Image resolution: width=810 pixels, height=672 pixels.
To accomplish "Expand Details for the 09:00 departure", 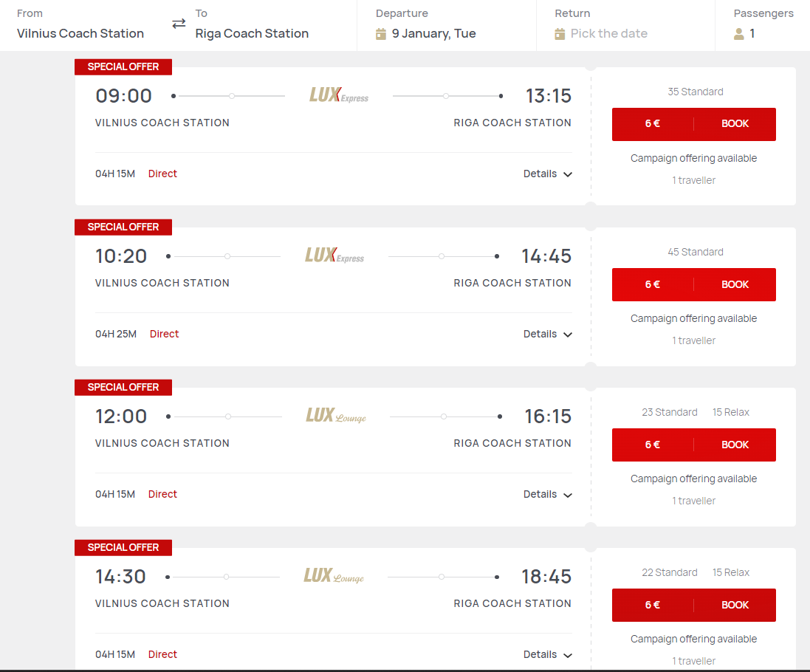I will 548,174.
